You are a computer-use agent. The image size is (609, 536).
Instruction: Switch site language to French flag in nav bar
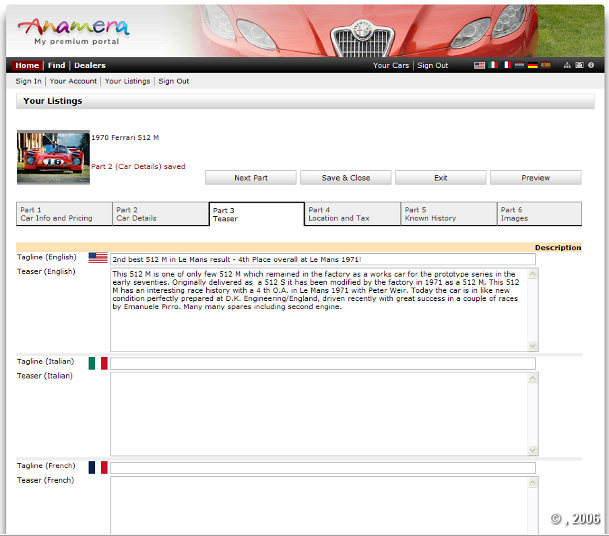pos(506,65)
